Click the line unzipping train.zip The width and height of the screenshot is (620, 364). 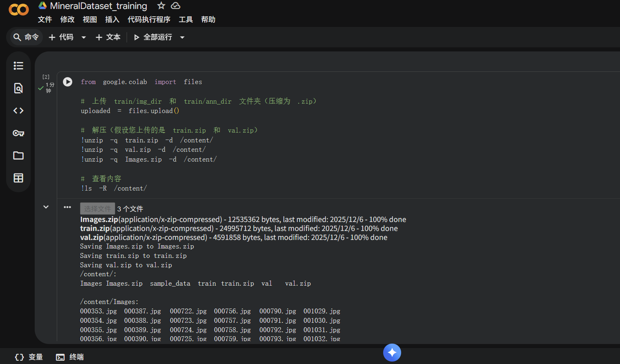pyautogui.click(x=147, y=140)
